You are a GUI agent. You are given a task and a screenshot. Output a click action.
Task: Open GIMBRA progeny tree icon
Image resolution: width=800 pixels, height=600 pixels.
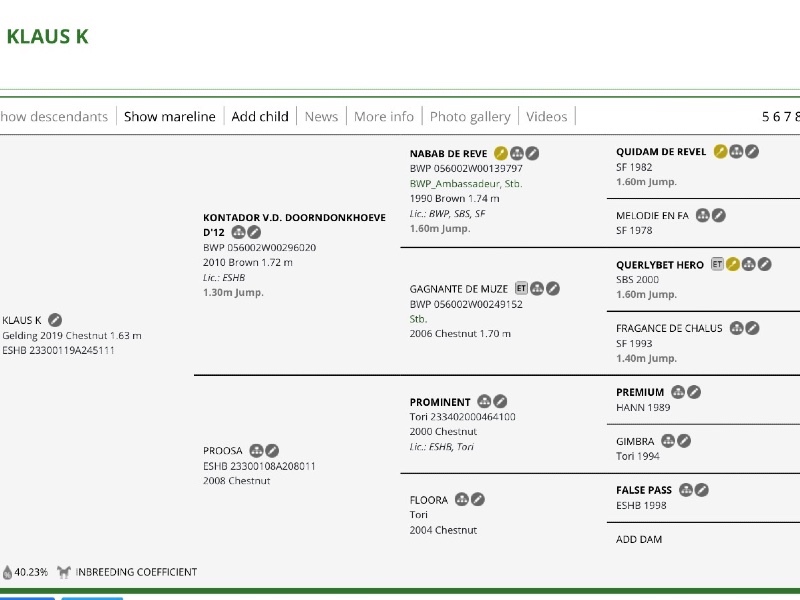pos(668,441)
